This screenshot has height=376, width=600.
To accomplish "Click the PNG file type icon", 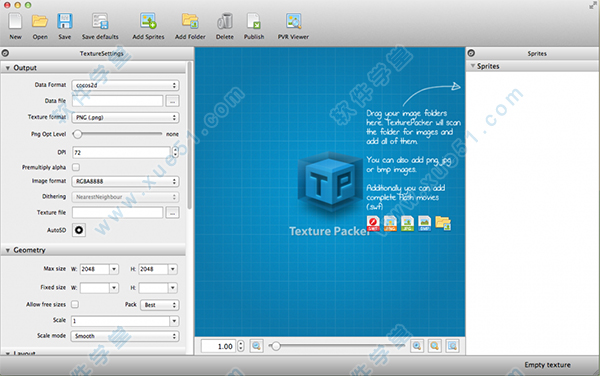I will click(390, 223).
